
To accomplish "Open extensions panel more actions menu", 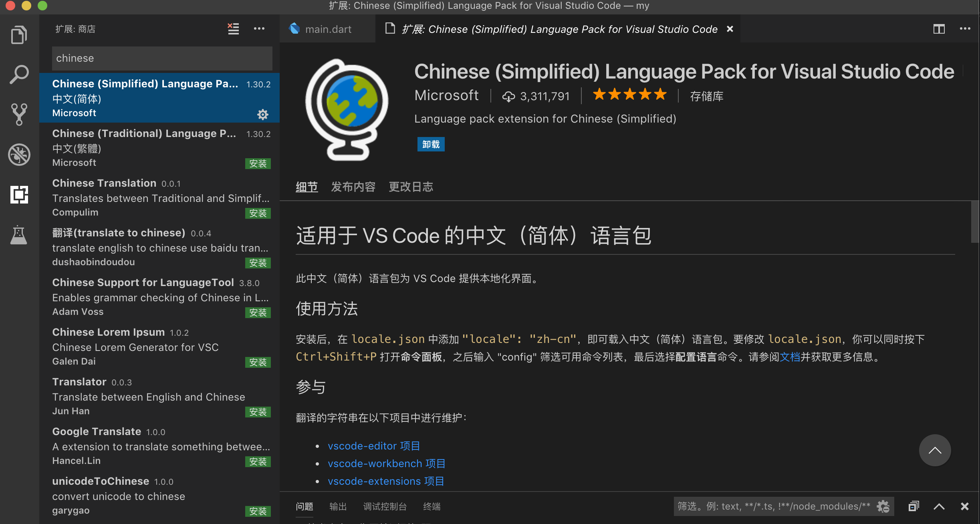I will 259,29.
